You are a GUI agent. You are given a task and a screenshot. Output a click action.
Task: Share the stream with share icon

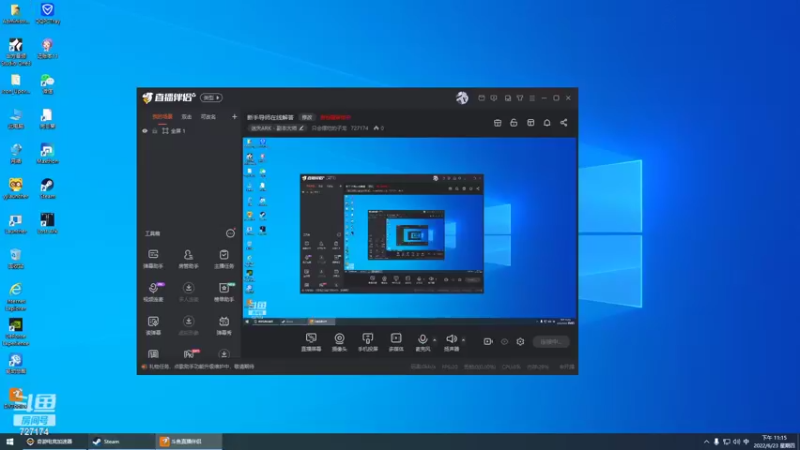click(563, 123)
